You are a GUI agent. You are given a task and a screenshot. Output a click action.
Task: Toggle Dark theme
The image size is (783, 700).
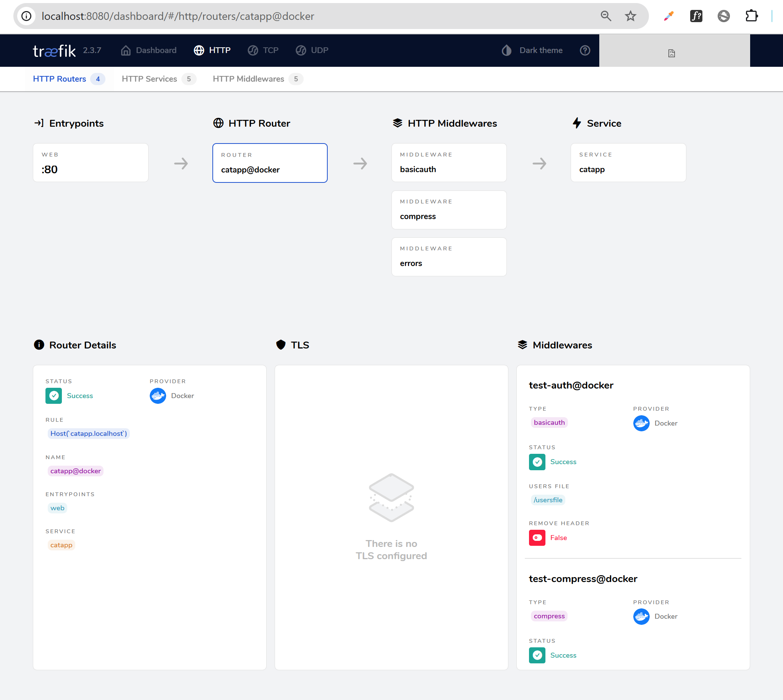point(532,50)
